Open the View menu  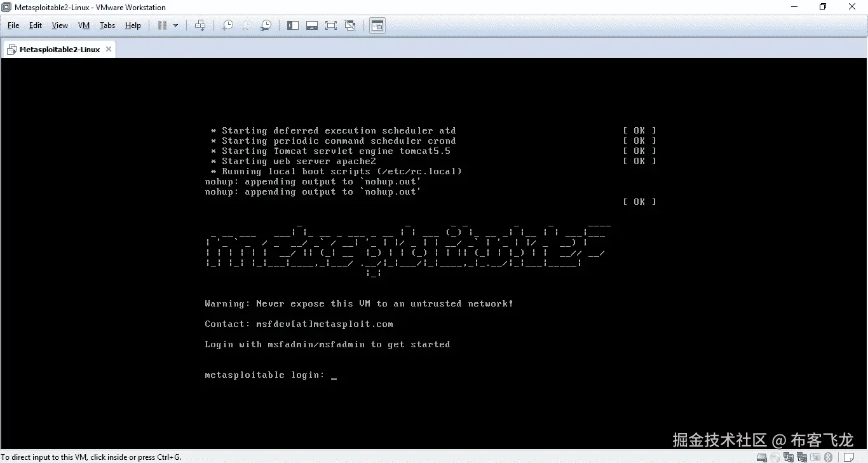click(60, 25)
